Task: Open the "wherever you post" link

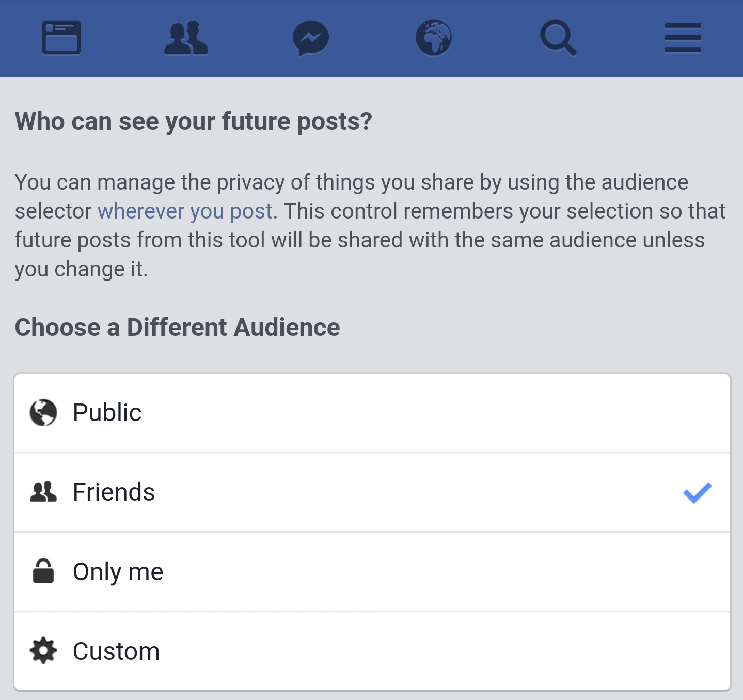Action: [x=185, y=210]
